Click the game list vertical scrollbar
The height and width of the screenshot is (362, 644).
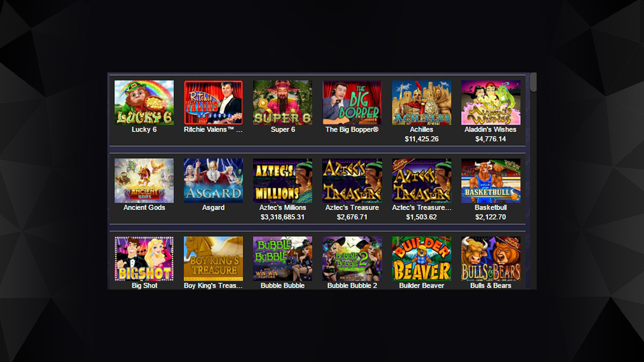click(533, 181)
